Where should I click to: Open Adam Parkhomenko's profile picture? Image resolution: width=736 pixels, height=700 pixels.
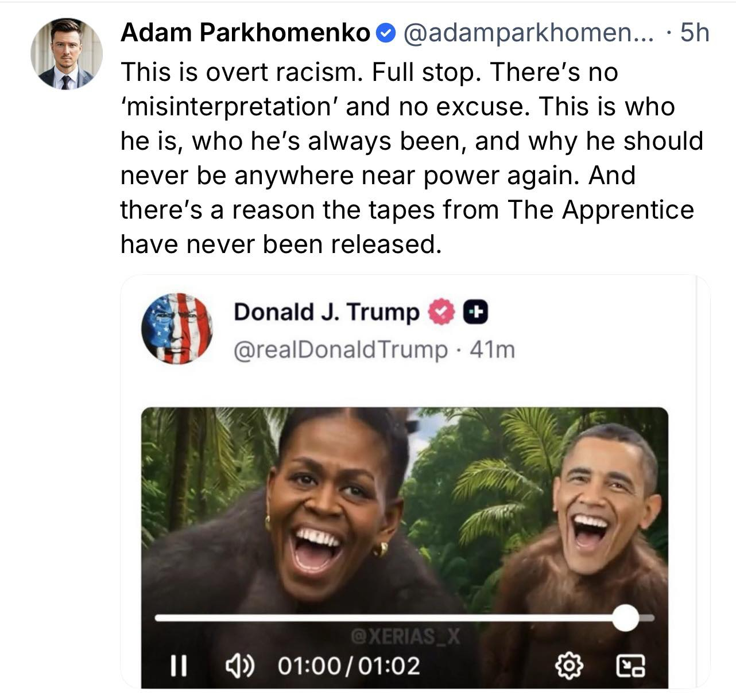point(67,54)
